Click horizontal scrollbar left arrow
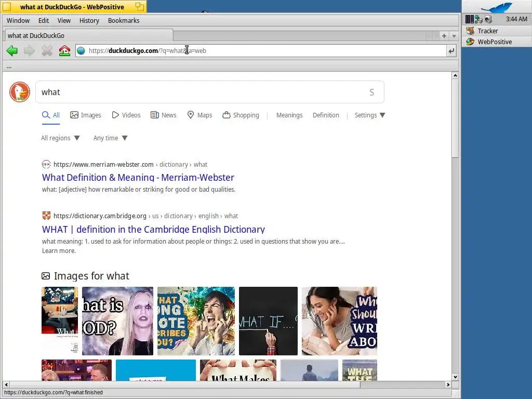This screenshot has width=532, height=399. (6, 385)
